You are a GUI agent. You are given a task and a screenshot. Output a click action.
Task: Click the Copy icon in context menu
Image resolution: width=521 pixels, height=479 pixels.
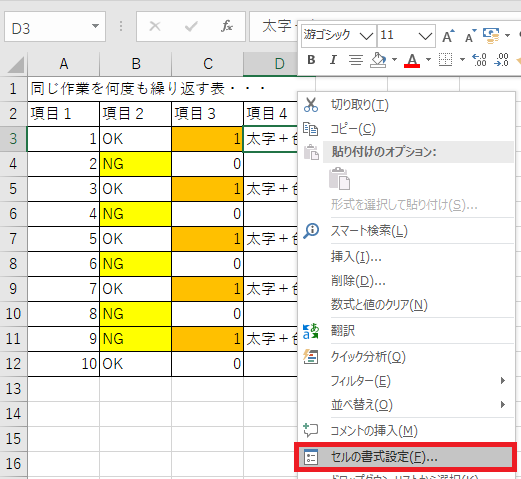[310, 129]
